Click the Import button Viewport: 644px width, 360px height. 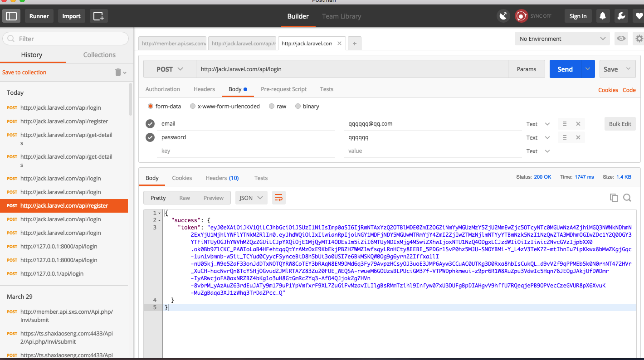71,16
